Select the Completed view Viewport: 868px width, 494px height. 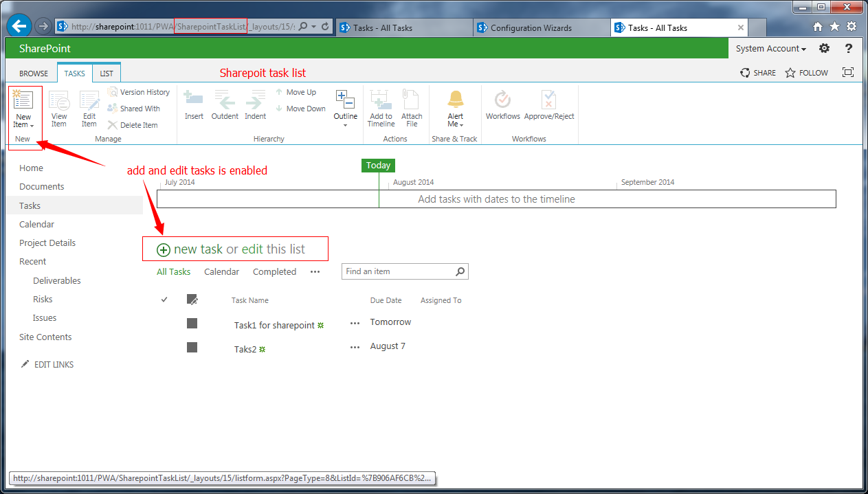(274, 271)
